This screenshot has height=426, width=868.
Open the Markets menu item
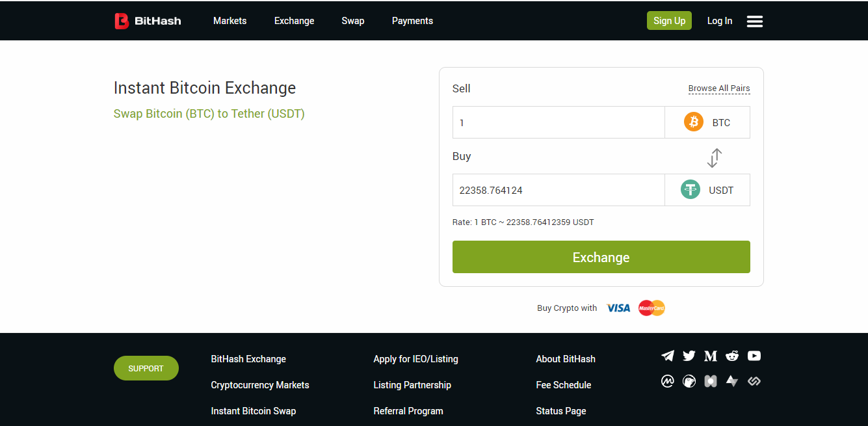pos(230,21)
